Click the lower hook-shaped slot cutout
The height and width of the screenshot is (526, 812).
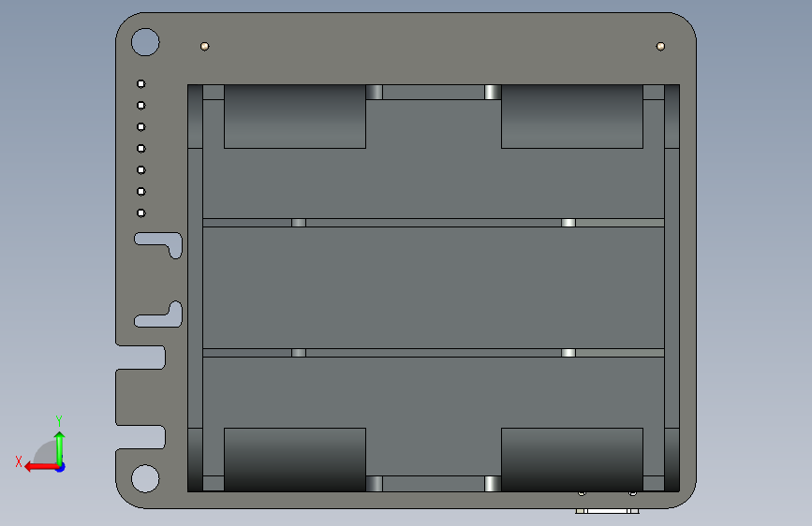159,316
